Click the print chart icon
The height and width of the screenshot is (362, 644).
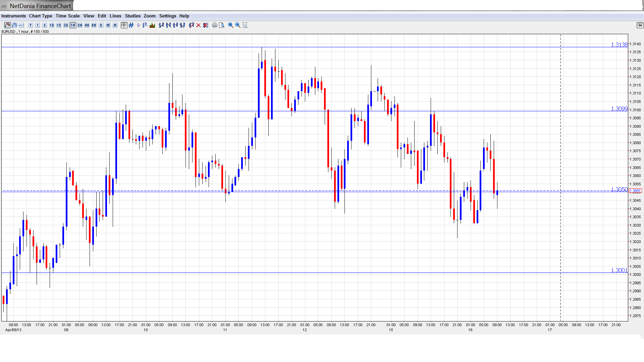tap(214, 25)
